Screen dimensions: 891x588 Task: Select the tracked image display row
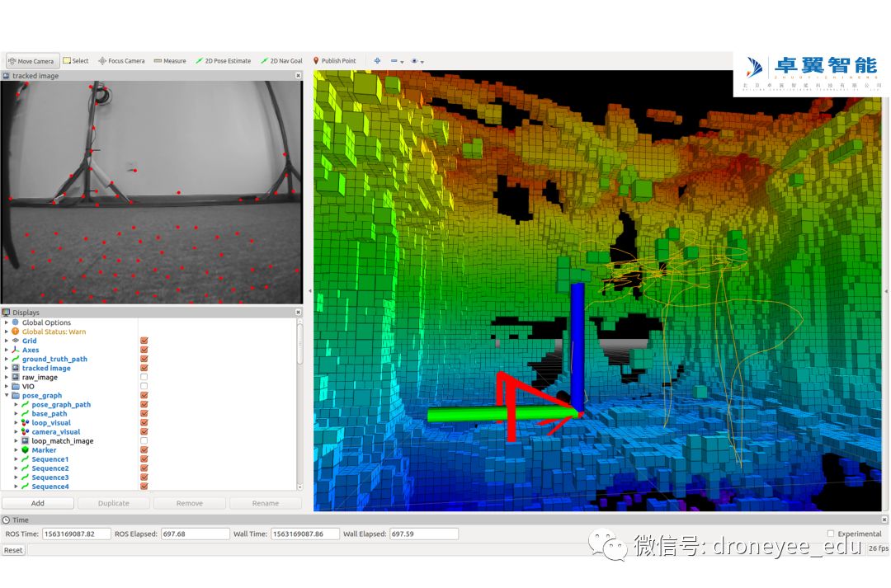point(46,368)
